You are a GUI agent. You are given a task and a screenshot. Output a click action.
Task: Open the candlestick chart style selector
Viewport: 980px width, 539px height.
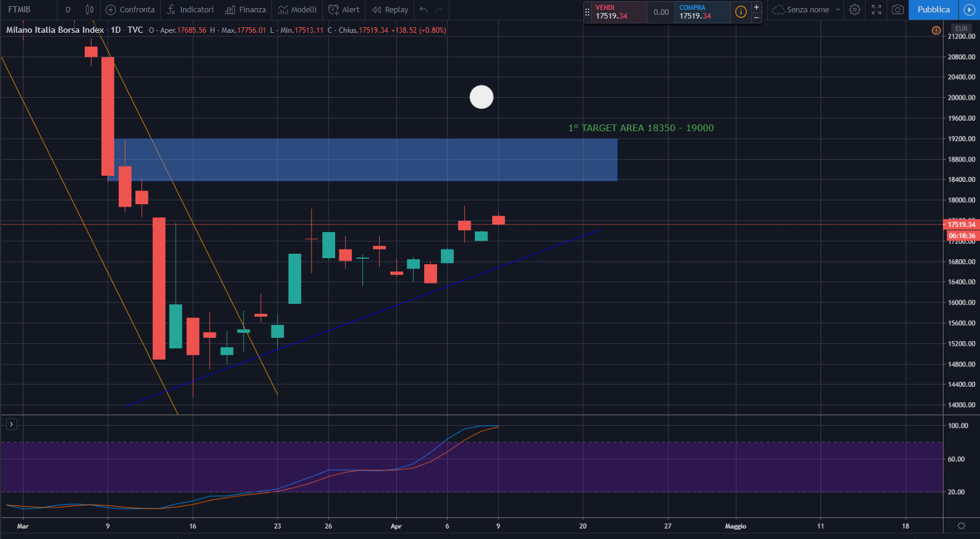point(90,9)
